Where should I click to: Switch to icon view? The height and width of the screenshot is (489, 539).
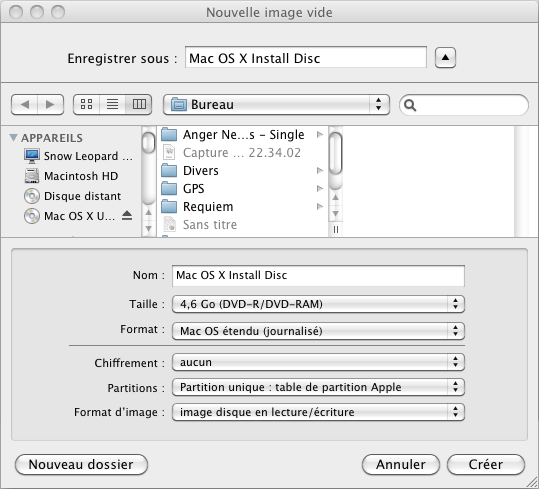(86, 104)
